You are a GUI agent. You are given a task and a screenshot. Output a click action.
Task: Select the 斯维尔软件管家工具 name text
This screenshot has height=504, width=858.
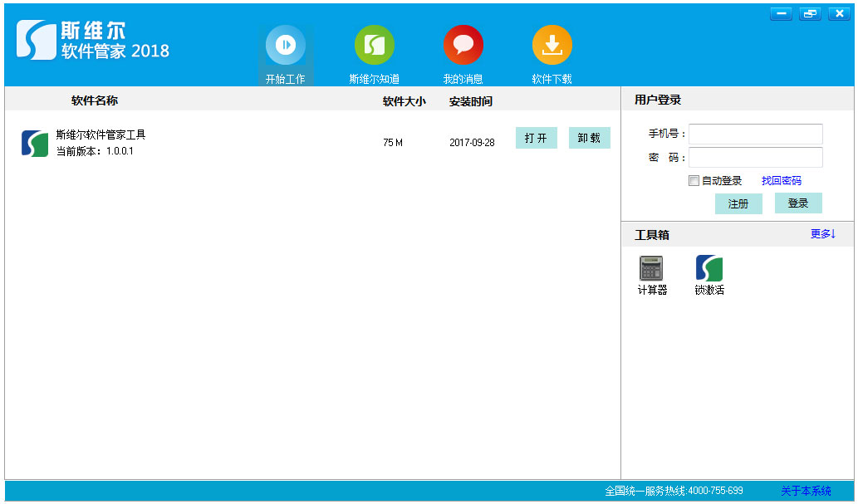(101, 135)
